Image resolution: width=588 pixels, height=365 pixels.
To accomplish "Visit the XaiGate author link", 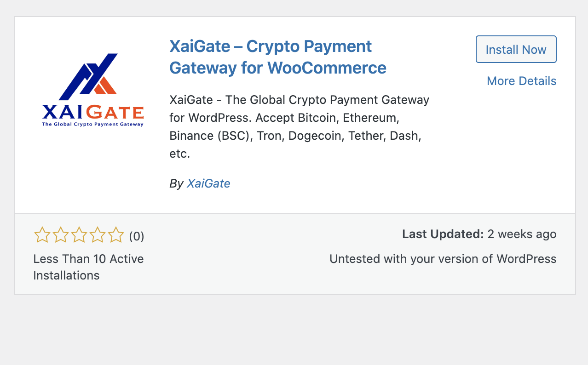I will point(208,183).
